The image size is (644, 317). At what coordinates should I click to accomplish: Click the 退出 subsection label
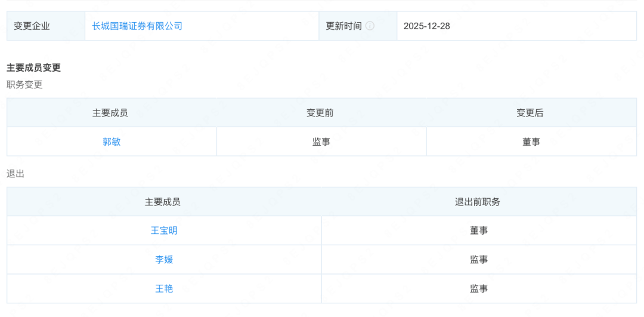16,174
